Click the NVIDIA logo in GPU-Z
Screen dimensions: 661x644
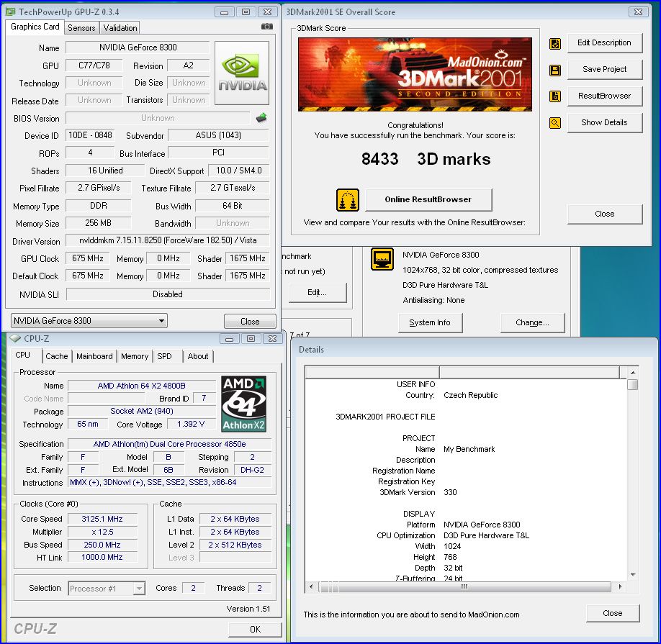(242, 73)
